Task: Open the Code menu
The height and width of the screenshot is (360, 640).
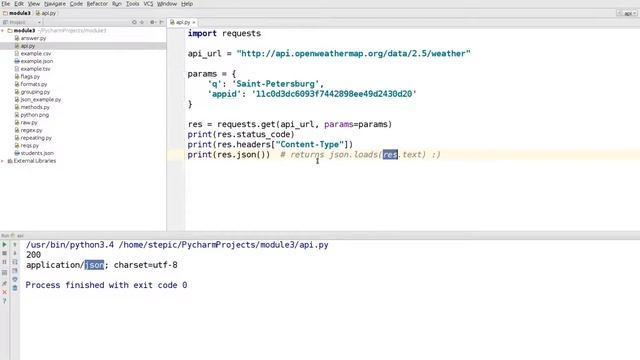Action: 76,4
